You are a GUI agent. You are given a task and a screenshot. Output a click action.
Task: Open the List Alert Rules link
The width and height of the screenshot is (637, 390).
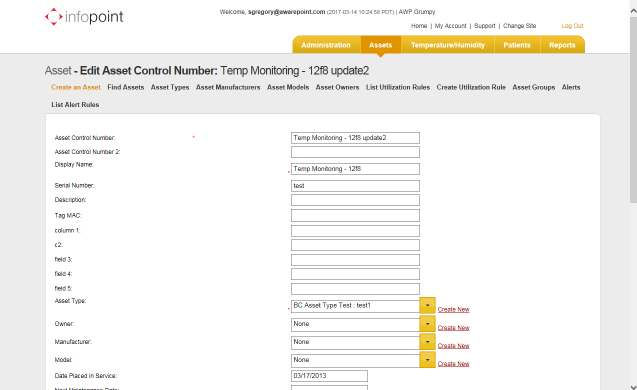coord(75,105)
